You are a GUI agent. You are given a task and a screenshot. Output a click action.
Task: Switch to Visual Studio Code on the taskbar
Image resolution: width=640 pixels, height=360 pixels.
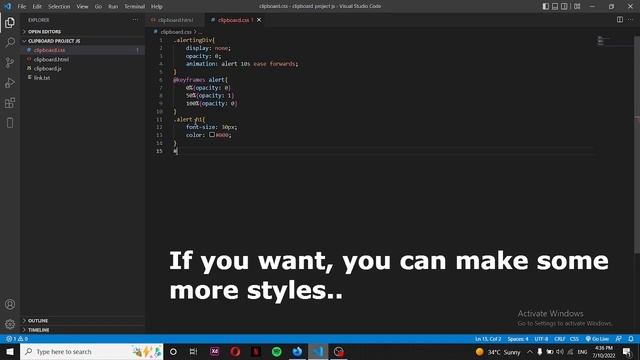click(318, 351)
